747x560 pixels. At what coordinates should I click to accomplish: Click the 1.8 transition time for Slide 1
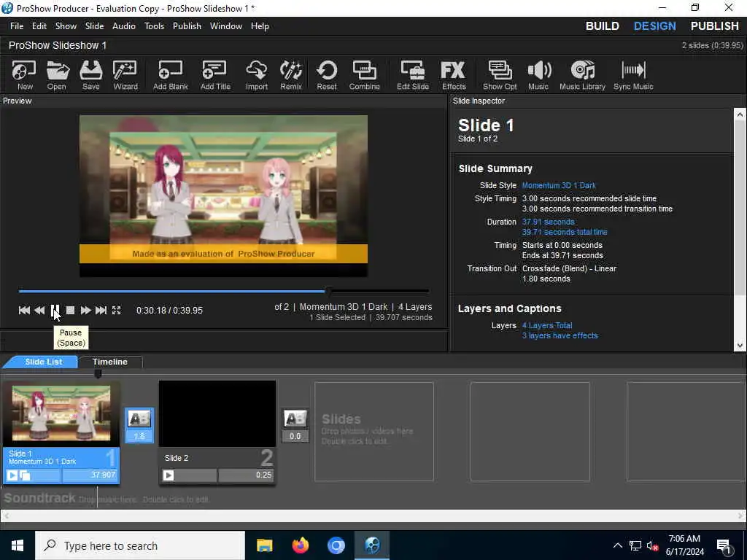click(139, 436)
